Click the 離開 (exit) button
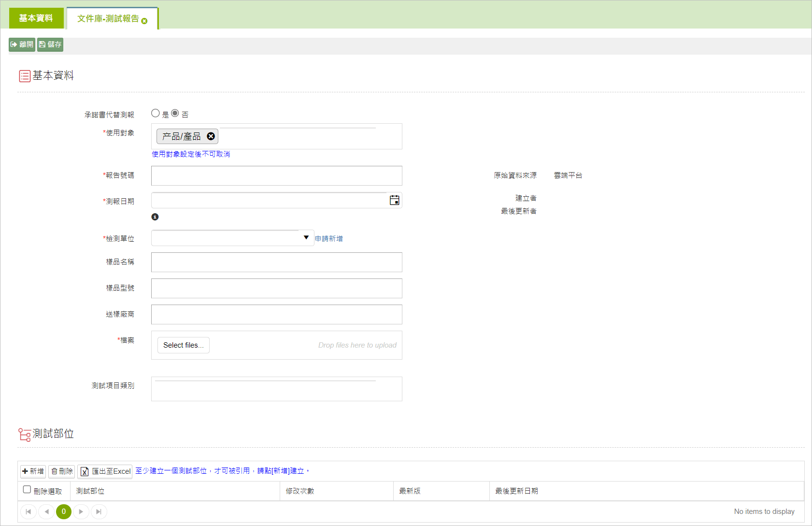812x526 pixels. (22, 44)
